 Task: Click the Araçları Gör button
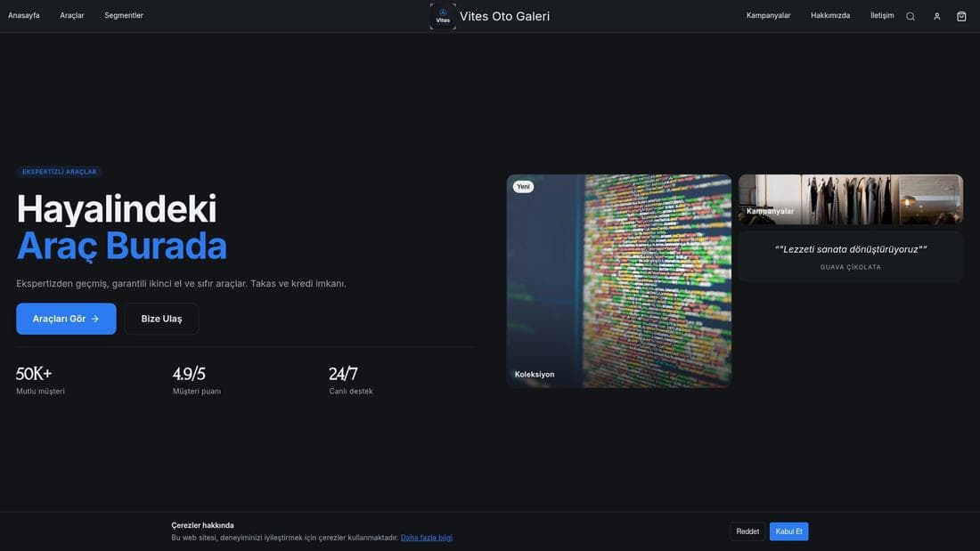coord(66,319)
